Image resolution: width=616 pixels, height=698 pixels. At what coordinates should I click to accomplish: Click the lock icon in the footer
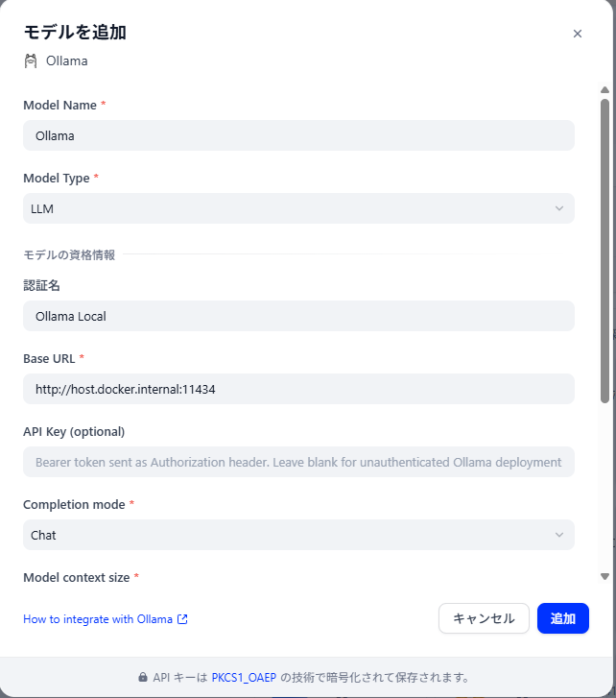click(x=143, y=677)
